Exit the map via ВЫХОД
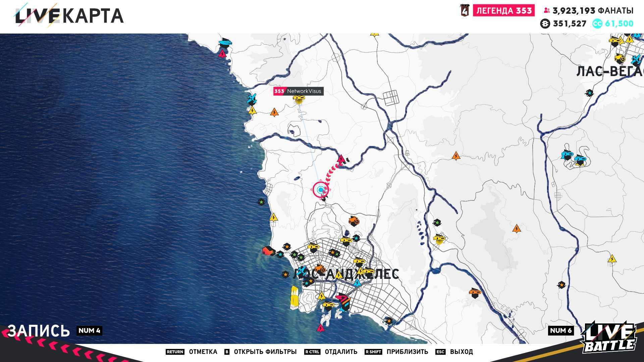 pyautogui.click(x=461, y=352)
